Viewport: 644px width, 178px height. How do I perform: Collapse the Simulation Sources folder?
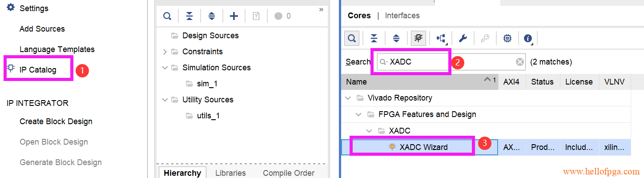pyautogui.click(x=165, y=68)
